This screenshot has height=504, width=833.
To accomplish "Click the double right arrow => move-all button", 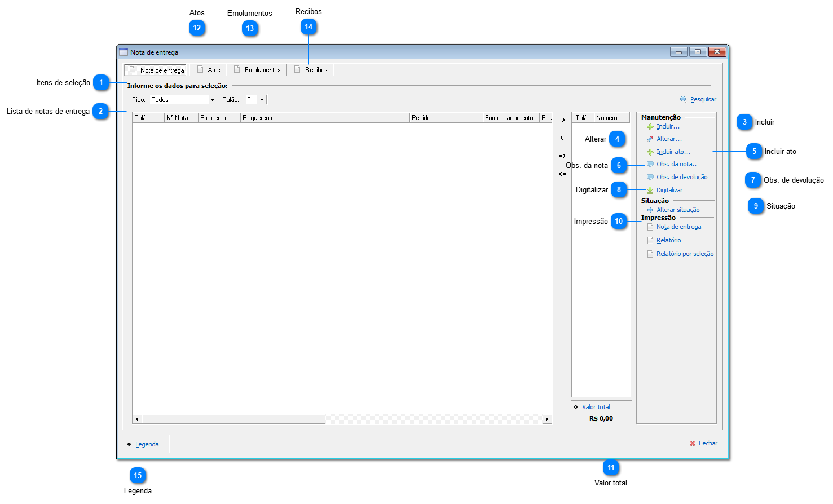I will 562,156.
